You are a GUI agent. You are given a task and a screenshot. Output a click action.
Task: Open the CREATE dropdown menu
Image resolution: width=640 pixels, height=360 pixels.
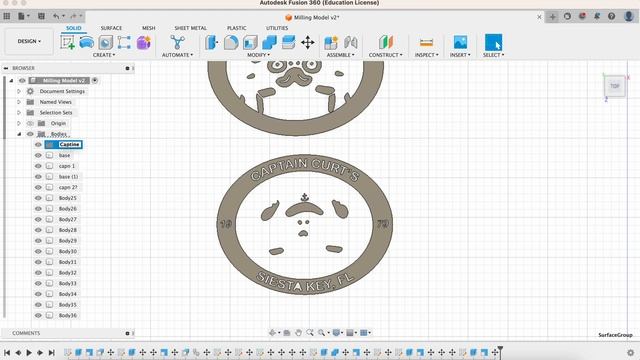tap(104, 55)
